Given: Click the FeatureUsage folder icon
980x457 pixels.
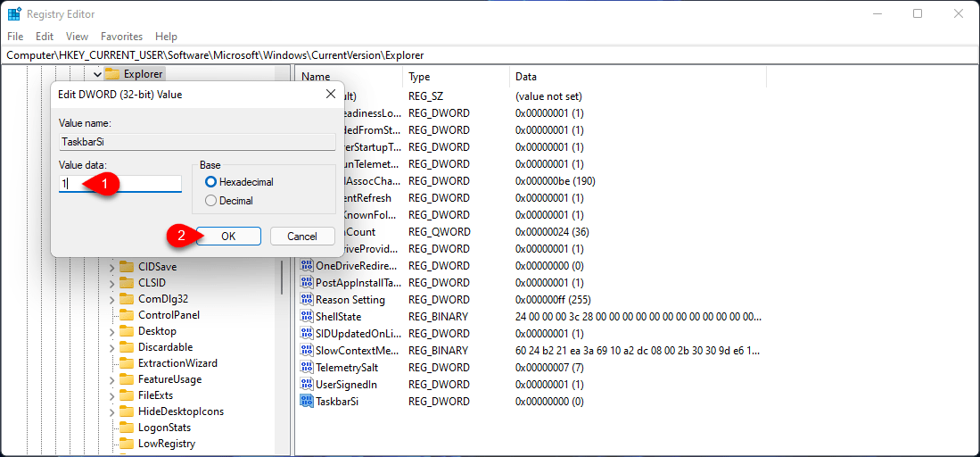Looking at the screenshot, I should (127, 379).
